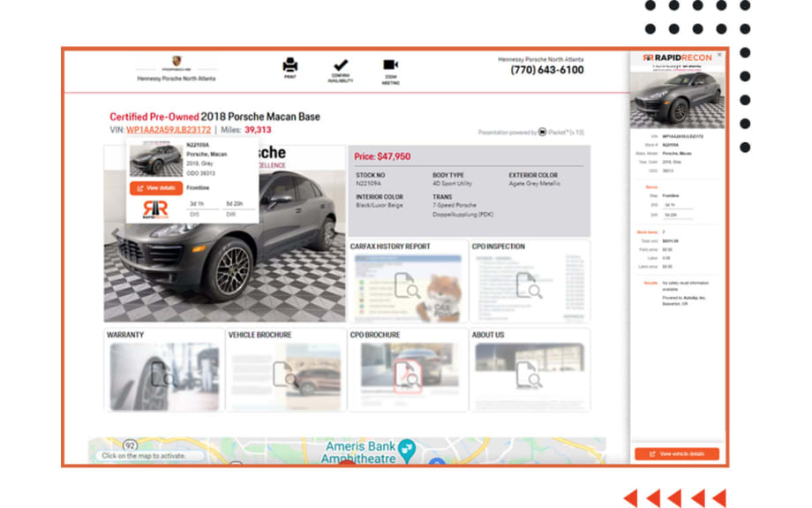Click the Recalls label in side panel
This screenshot has width=812, height=508.
[x=650, y=283]
